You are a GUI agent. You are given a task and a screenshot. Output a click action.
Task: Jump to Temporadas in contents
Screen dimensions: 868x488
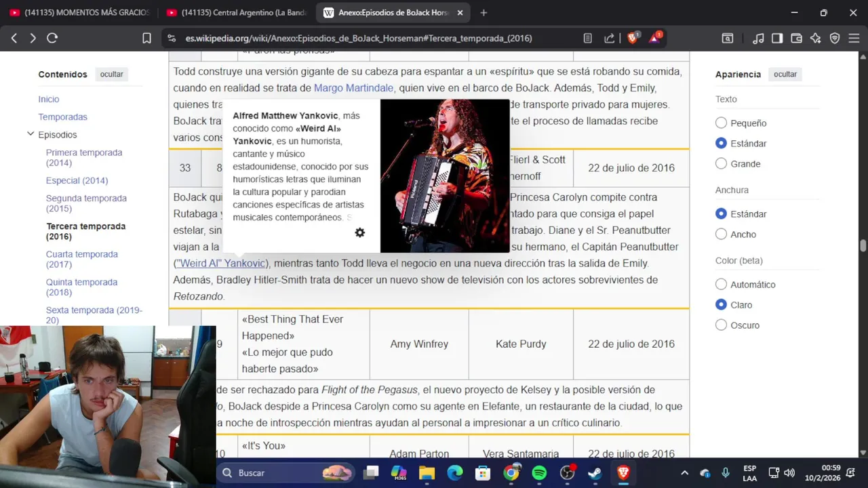(62, 117)
